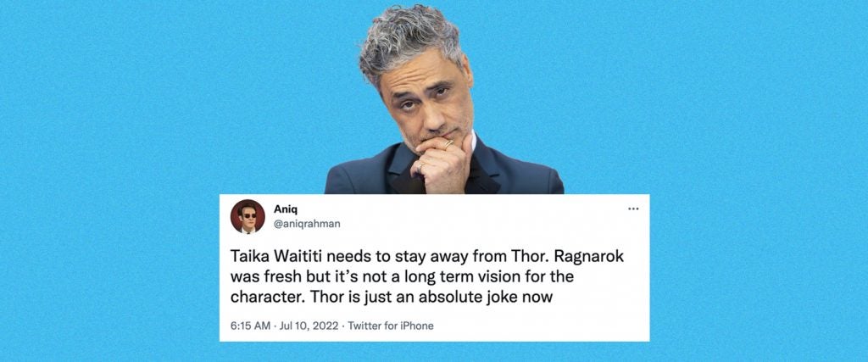Click the @aniqrahman handle
This screenshot has width=868, height=362.
click(x=307, y=224)
